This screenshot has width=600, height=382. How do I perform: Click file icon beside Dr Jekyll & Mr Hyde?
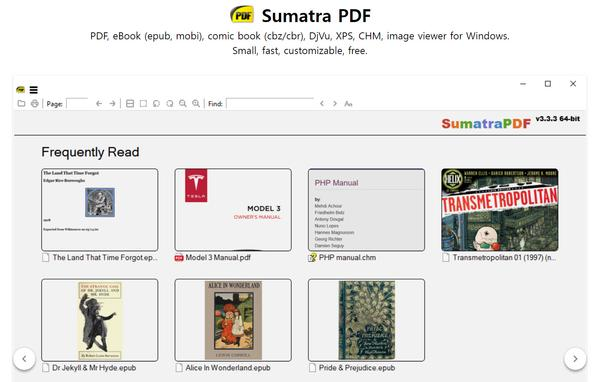46,368
